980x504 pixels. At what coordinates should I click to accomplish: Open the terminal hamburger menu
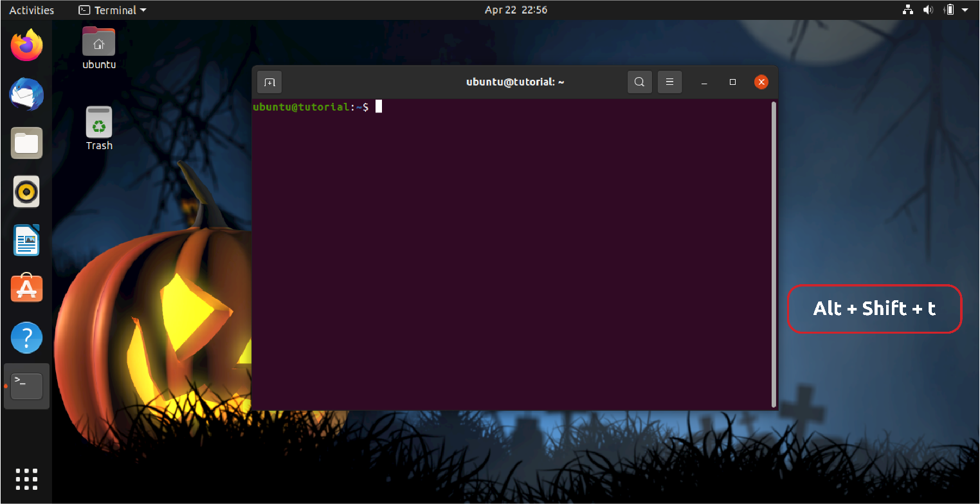coord(669,82)
